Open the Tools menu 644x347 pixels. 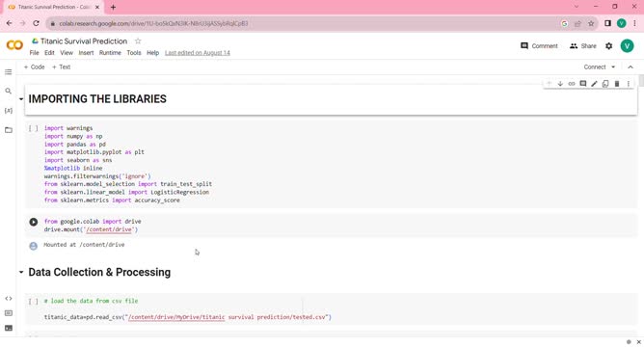tap(134, 53)
